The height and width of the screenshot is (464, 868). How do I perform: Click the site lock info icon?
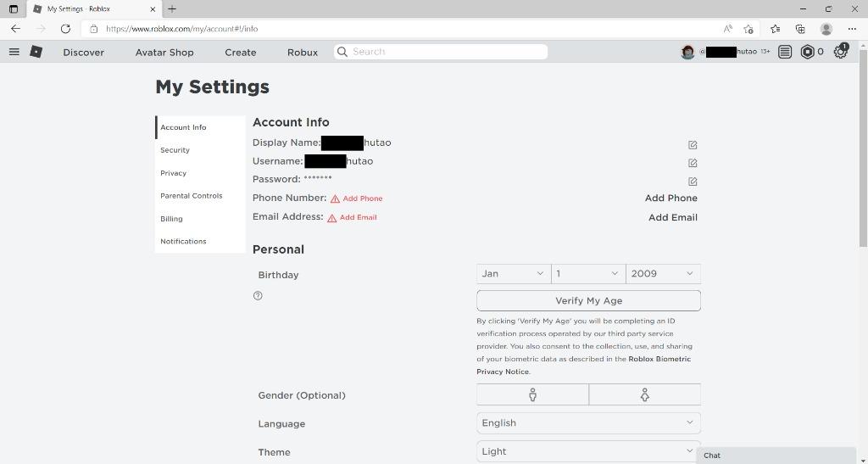point(94,29)
